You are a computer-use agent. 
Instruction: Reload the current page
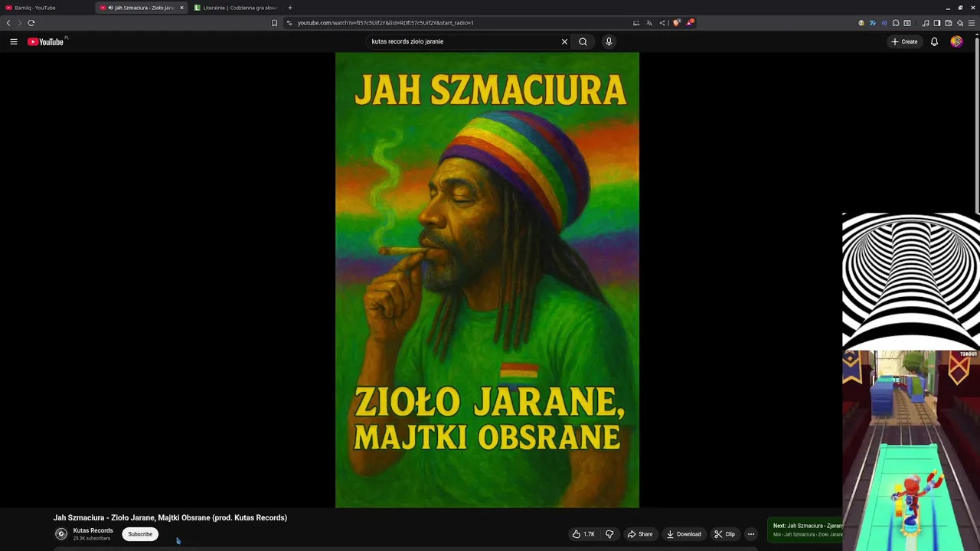pos(31,23)
